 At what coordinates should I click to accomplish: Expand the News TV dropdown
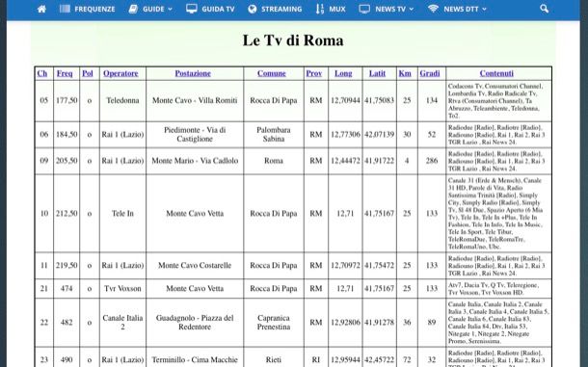tap(387, 9)
